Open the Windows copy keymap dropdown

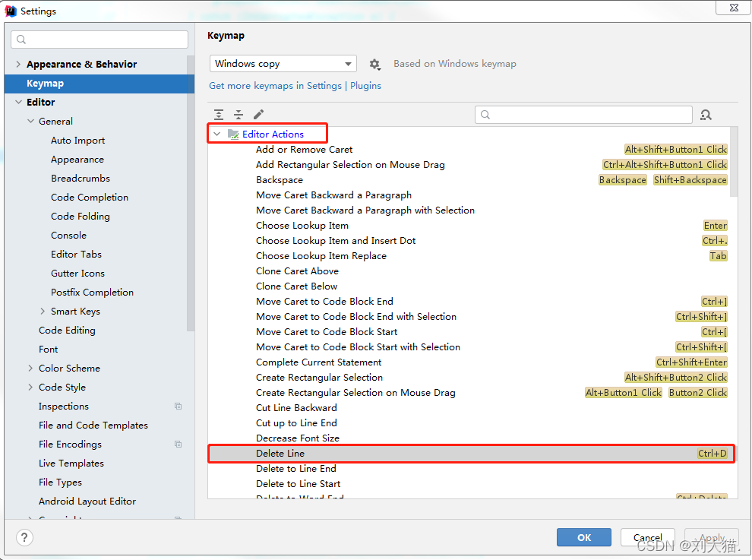(283, 64)
